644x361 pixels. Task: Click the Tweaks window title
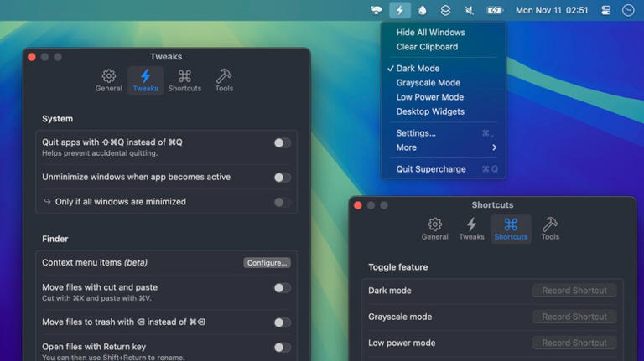166,57
